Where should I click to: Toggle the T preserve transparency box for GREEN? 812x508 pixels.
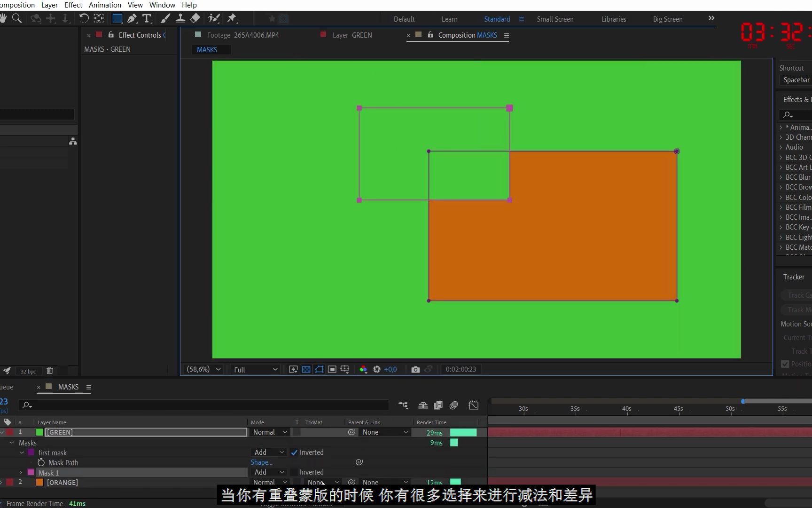[x=297, y=432]
